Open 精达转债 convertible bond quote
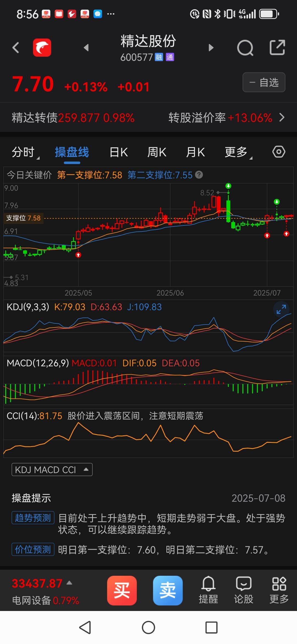 point(73,118)
